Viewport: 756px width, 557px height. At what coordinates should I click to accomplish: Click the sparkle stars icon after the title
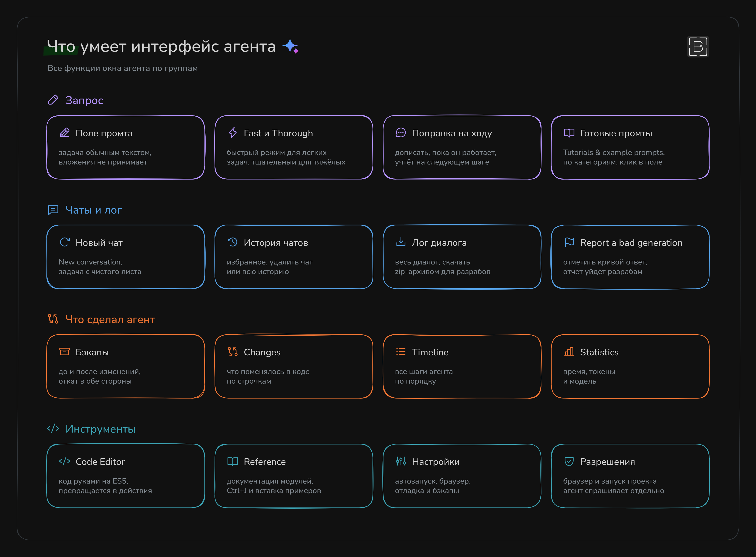(x=291, y=46)
